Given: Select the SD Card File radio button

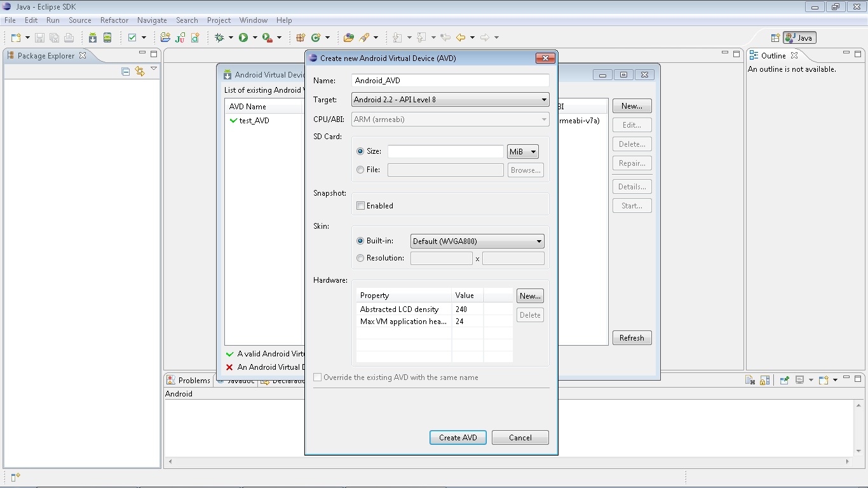Looking at the screenshot, I should pyautogui.click(x=361, y=170).
